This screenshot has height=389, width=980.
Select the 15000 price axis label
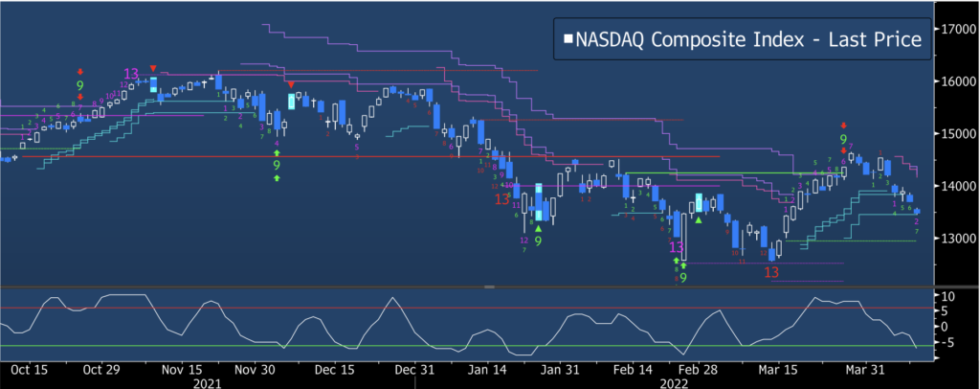tap(957, 134)
